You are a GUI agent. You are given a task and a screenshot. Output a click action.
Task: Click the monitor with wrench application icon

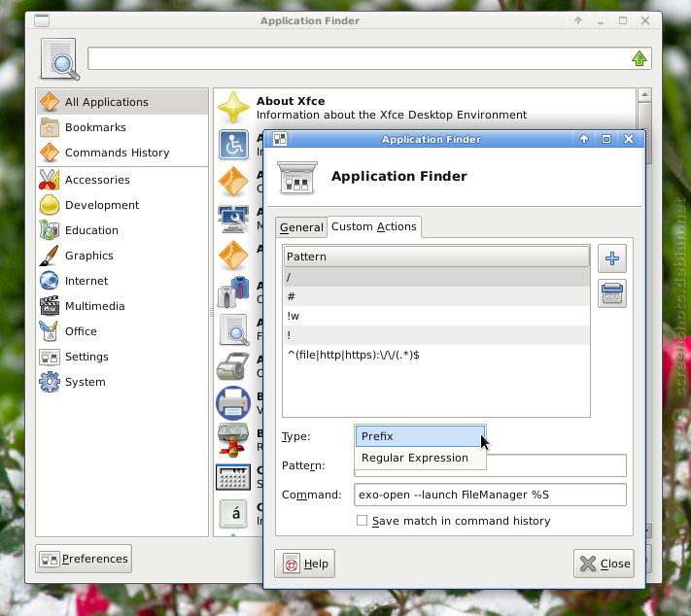click(x=233, y=219)
